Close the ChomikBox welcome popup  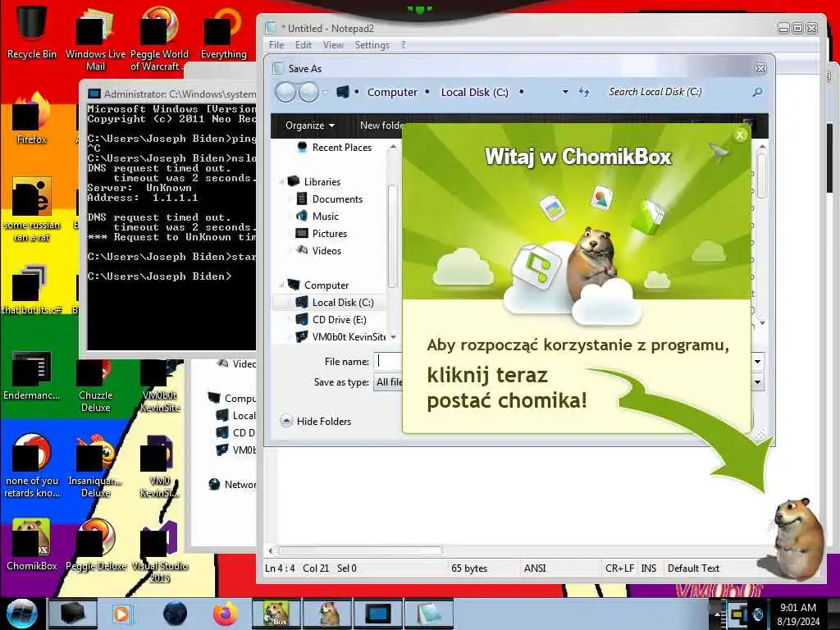740,135
